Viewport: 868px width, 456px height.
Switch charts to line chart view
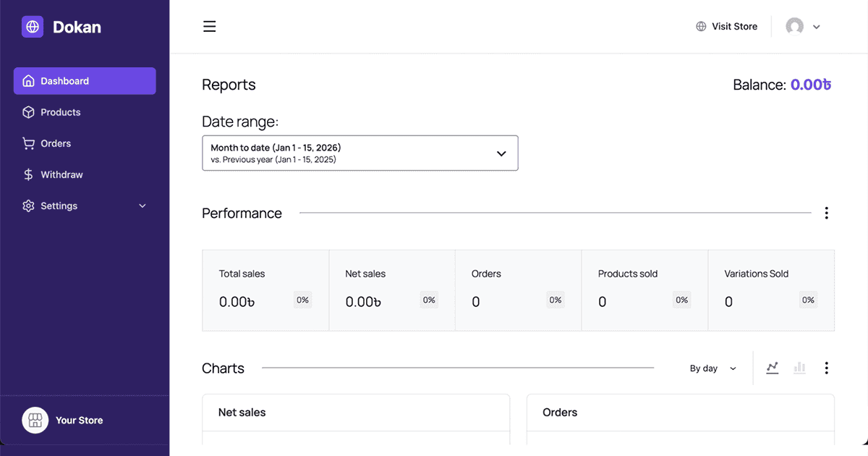coord(772,368)
